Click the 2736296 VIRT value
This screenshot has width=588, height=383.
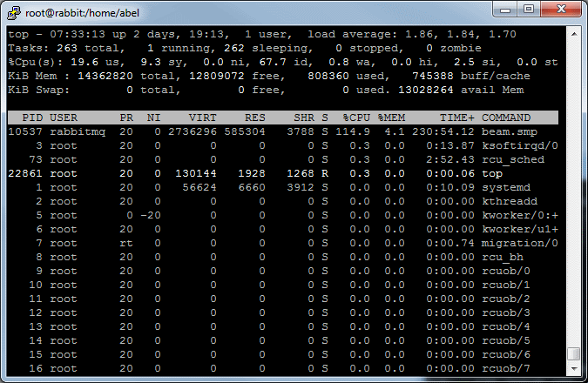[193, 132]
